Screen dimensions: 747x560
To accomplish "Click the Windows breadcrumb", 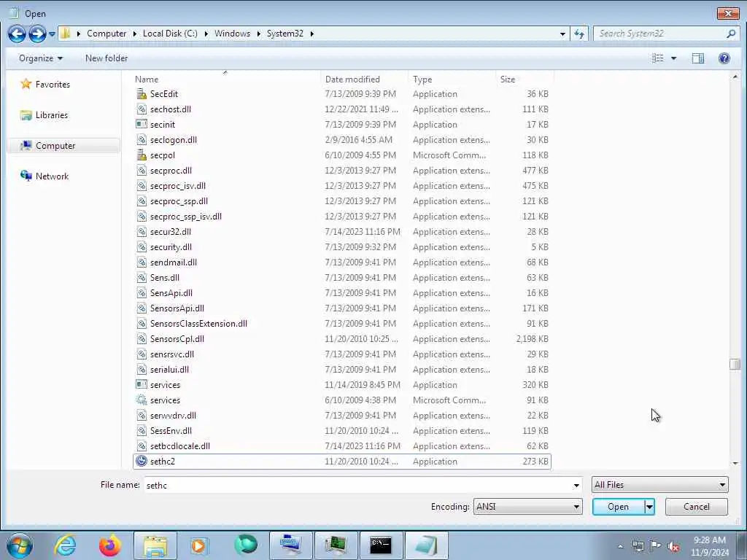I will [232, 34].
